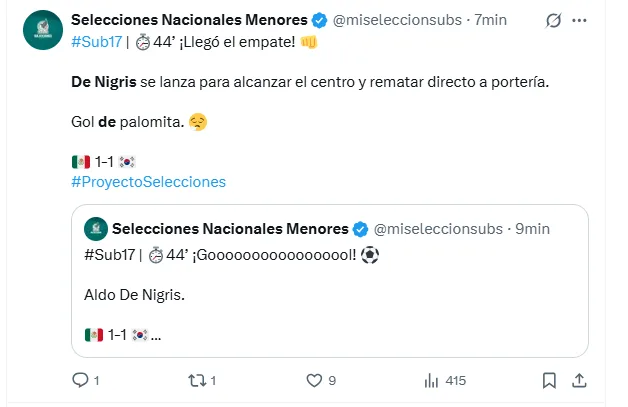
Task: Bookmark this tweet
Action: coord(548,380)
